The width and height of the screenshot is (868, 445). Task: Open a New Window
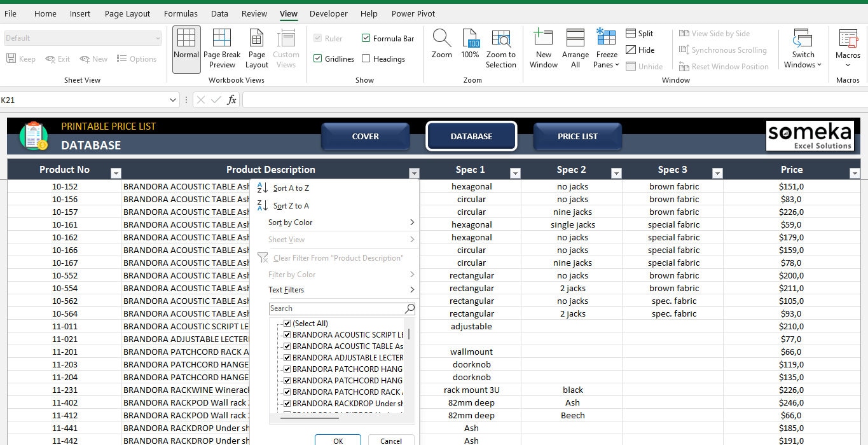[543, 48]
